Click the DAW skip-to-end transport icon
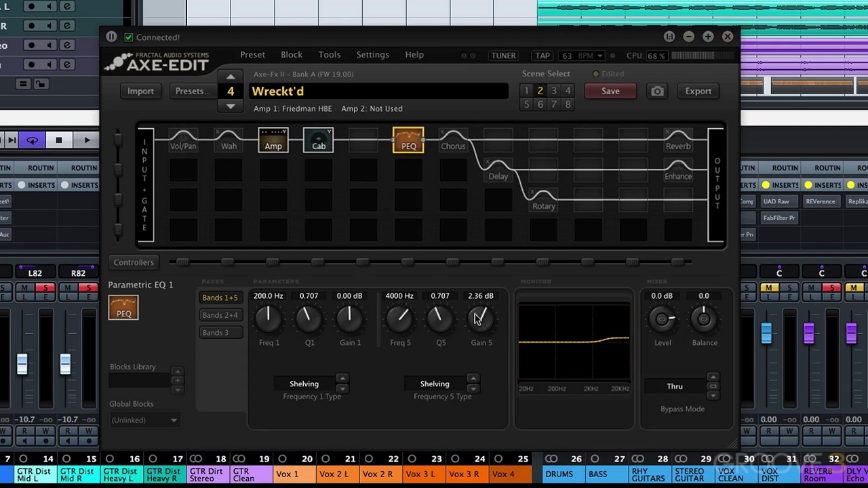 [12, 140]
